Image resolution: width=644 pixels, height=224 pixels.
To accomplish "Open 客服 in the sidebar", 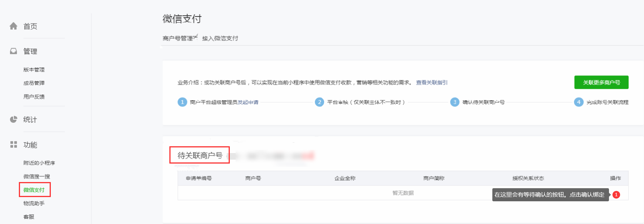I will pos(29,217).
